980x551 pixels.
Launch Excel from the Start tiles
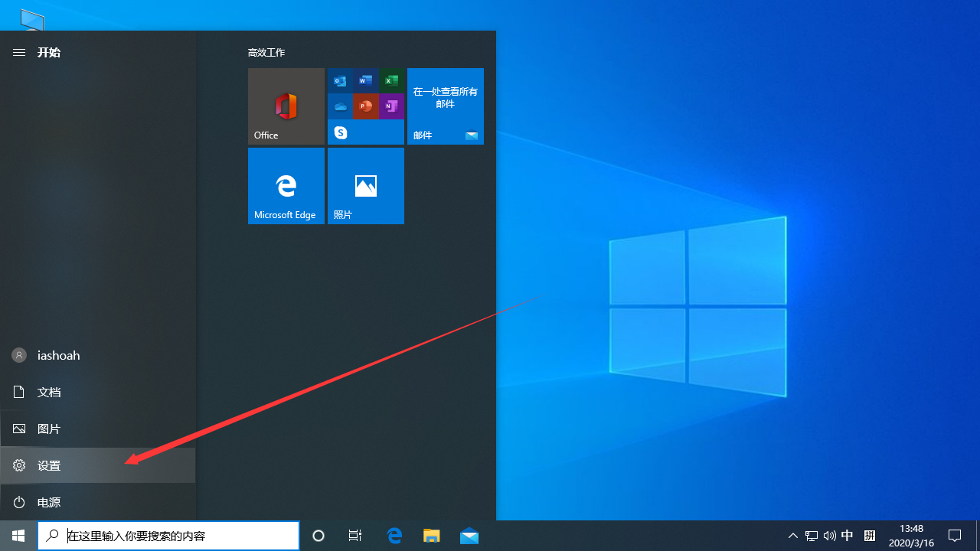pos(391,80)
